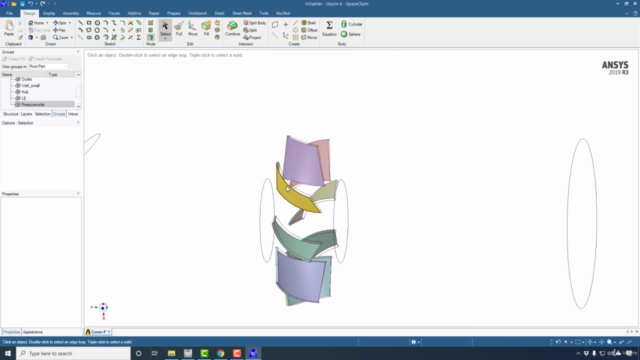Switch to the Appearance tab at bottom
The height and width of the screenshot is (360, 640).
pos(33,332)
